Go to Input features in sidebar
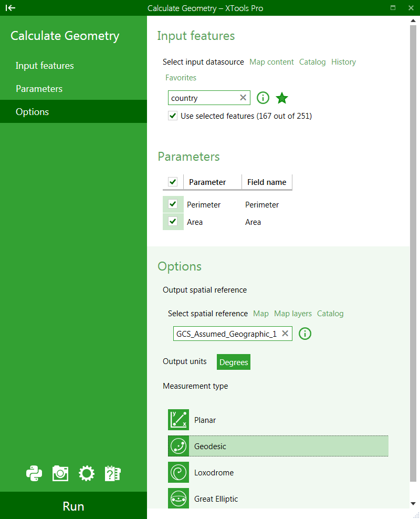 [x=45, y=66]
